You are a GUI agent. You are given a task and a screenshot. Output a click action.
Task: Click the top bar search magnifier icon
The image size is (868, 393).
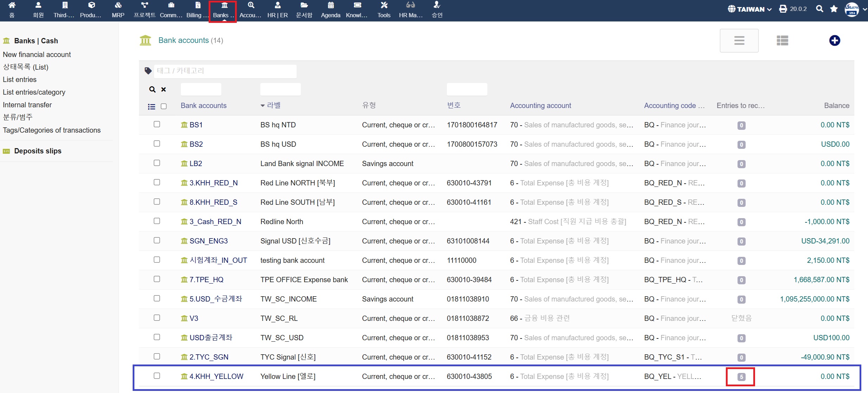coord(819,9)
